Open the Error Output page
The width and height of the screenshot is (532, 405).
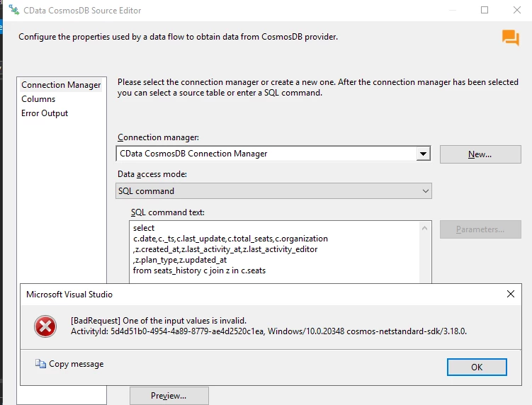tap(45, 113)
